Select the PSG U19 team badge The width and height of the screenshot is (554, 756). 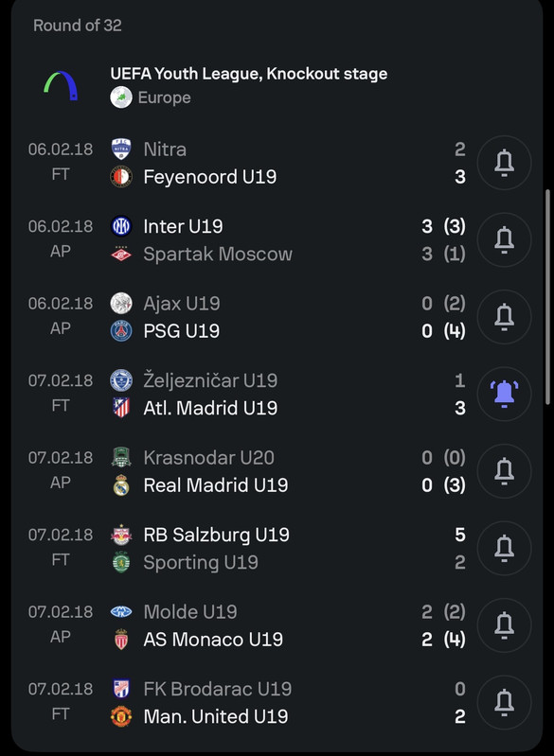[x=121, y=331]
